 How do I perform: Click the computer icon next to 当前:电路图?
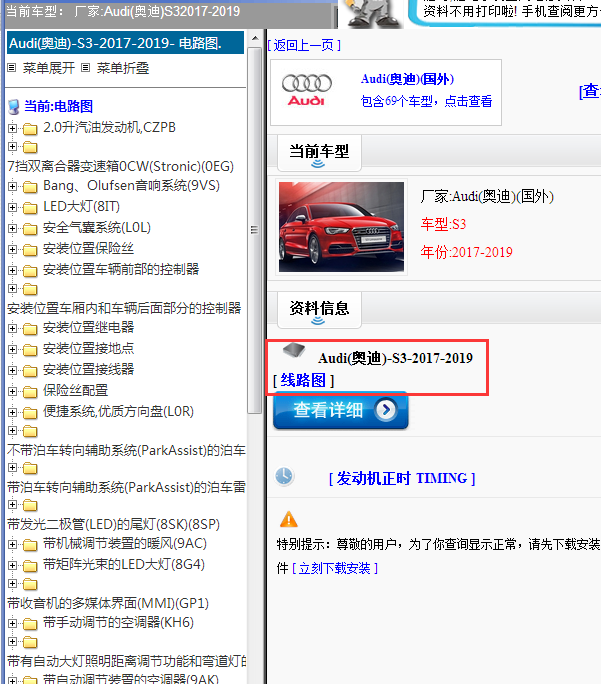(x=14, y=106)
